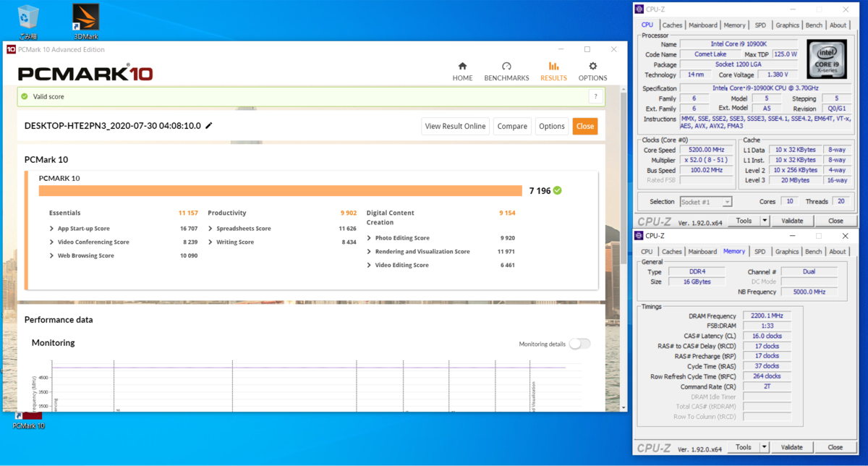This screenshot has width=868, height=466.
Task: Open RESULTS section in PCMark
Action: pyautogui.click(x=553, y=71)
